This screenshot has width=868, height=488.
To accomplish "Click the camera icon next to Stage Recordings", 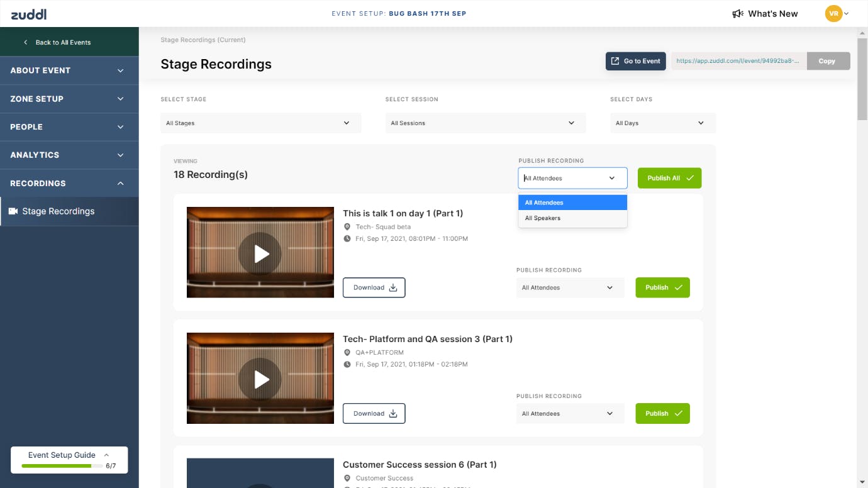I will 13,211.
